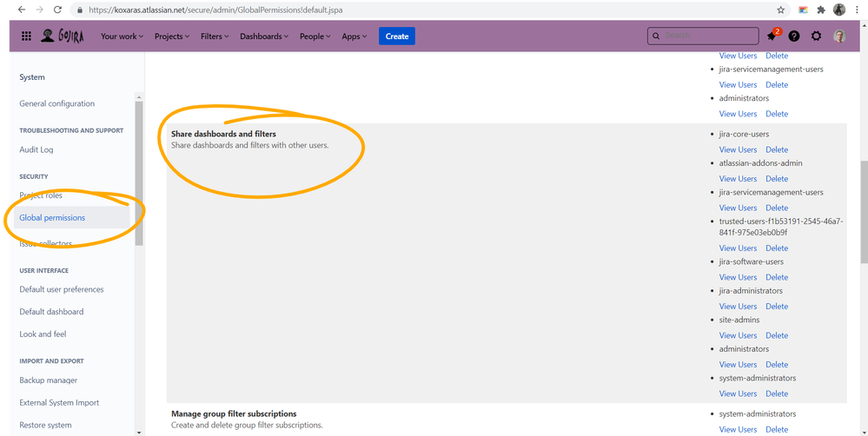Click the search magnifier icon
Viewport: 868px width, 436px height.
657,36
